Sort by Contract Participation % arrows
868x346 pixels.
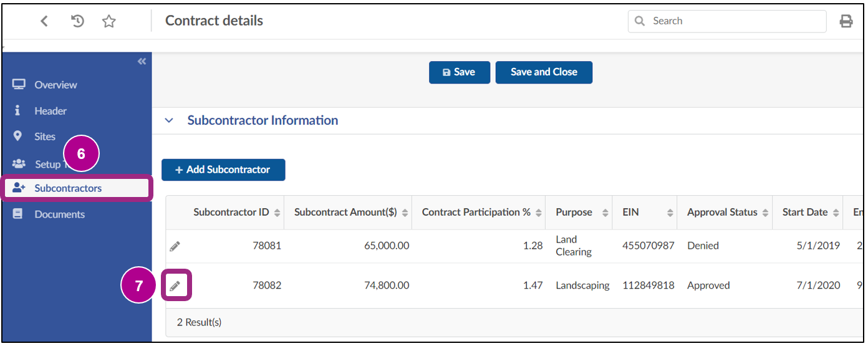click(538, 213)
